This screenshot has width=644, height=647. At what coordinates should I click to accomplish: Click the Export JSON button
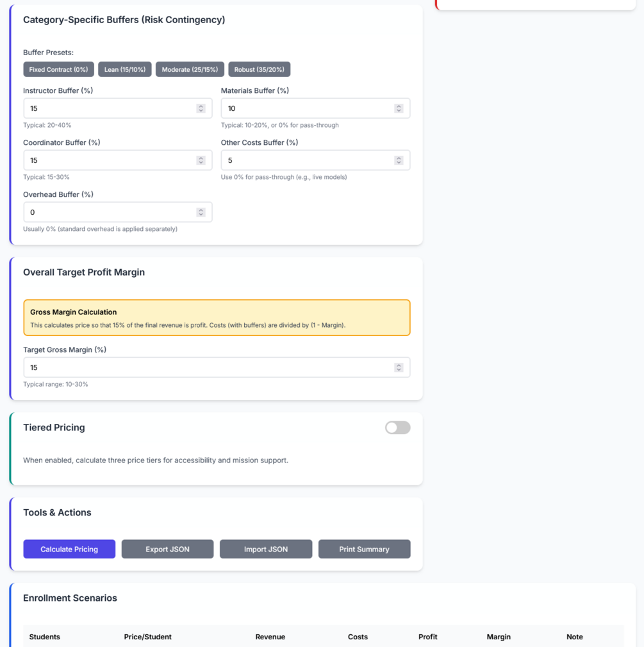coord(167,549)
